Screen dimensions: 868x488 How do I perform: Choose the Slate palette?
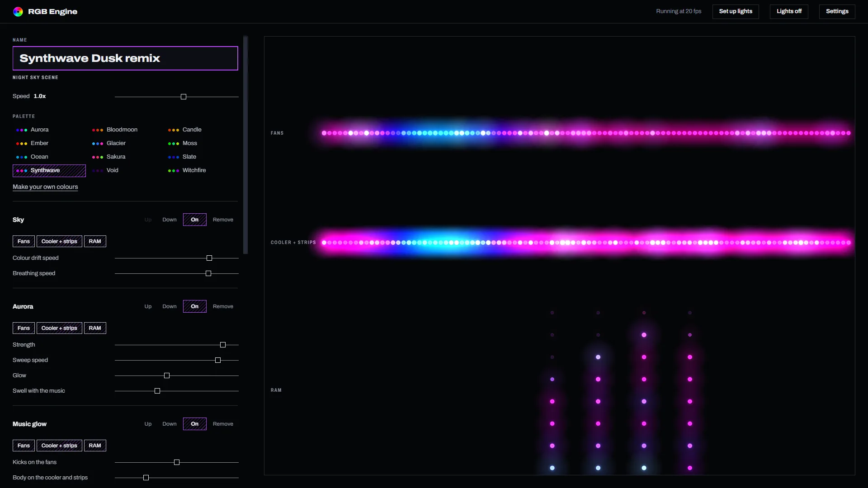(201, 157)
